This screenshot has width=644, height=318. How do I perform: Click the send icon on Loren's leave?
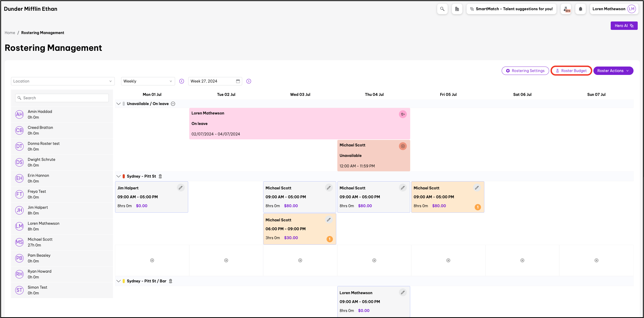(x=403, y=114)
